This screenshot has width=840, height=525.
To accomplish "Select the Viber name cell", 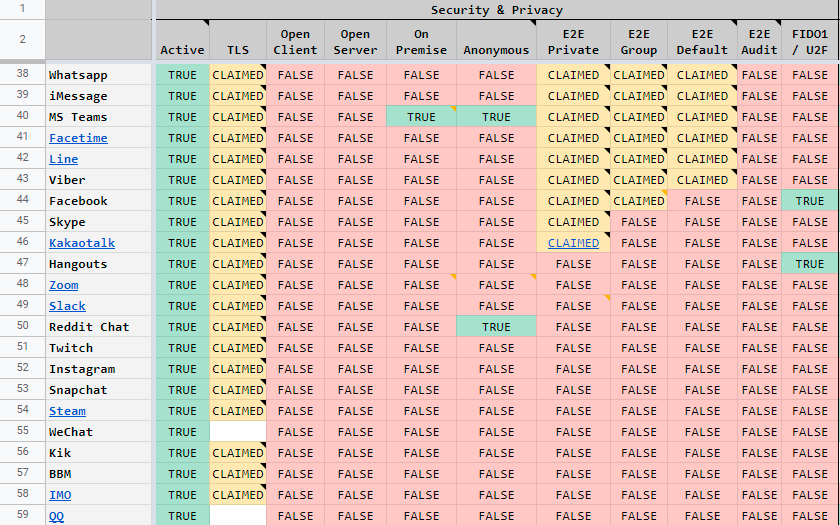I will 99,180.
